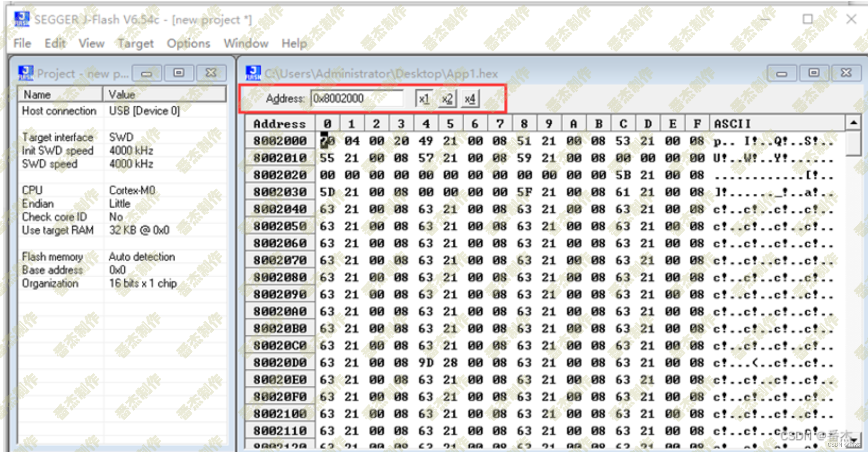
Task: Open the Edit menu
Action: click(55, 43)
